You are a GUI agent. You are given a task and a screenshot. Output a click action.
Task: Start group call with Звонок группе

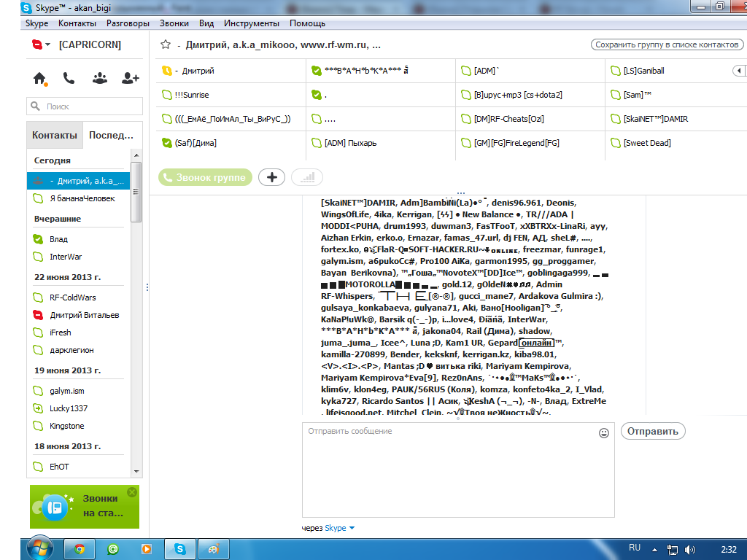pyautogui.click(x=205, y=178)
